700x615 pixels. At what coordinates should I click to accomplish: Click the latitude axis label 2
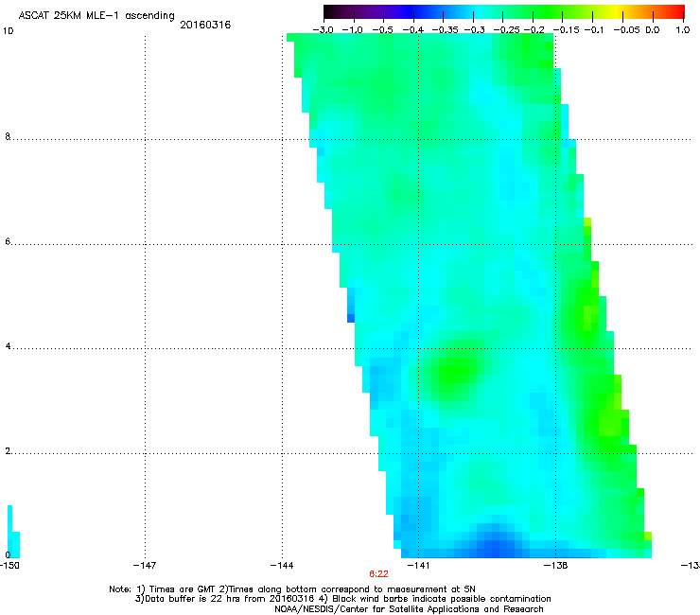[x=8, y=450]
